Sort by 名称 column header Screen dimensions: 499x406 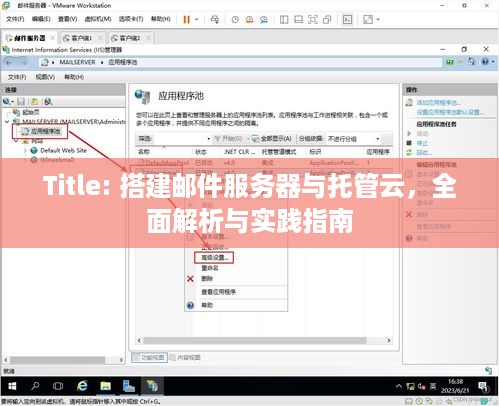[x=144, y=152]
